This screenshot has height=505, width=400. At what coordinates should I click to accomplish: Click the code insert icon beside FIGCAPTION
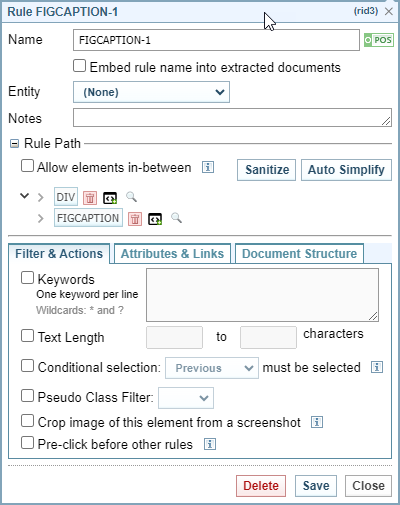tap(155, 219)
